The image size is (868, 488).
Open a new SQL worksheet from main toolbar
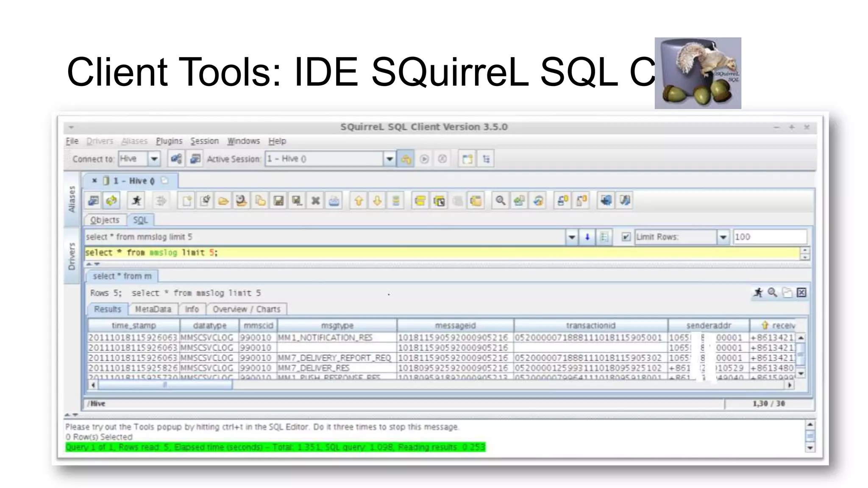pos(467,159)
